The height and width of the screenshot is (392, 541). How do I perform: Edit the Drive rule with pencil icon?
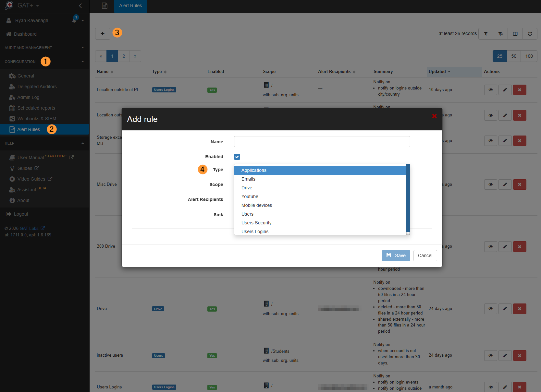tap(505, 309)
